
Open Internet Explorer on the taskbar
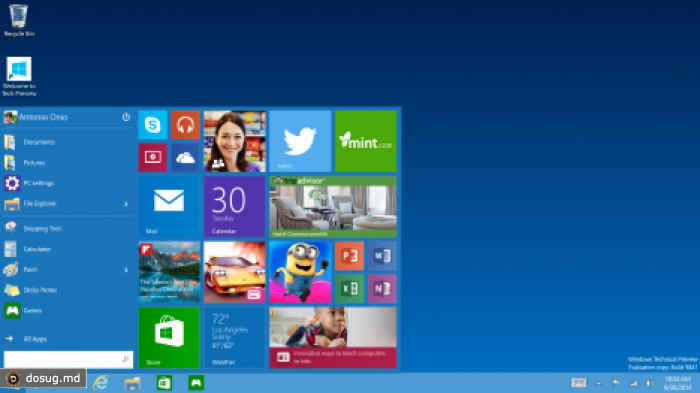(x=101, y=383)
